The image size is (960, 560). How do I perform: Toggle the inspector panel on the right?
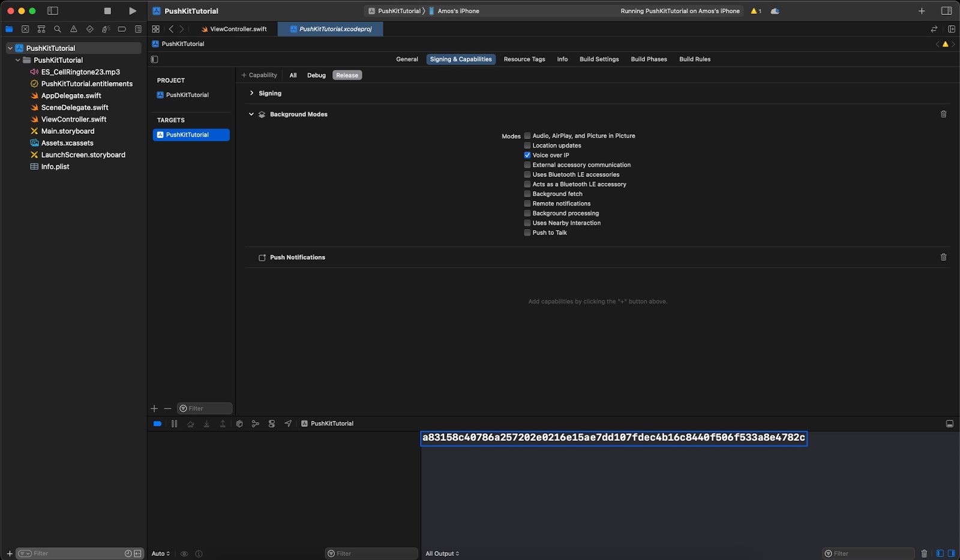point(946,11)
